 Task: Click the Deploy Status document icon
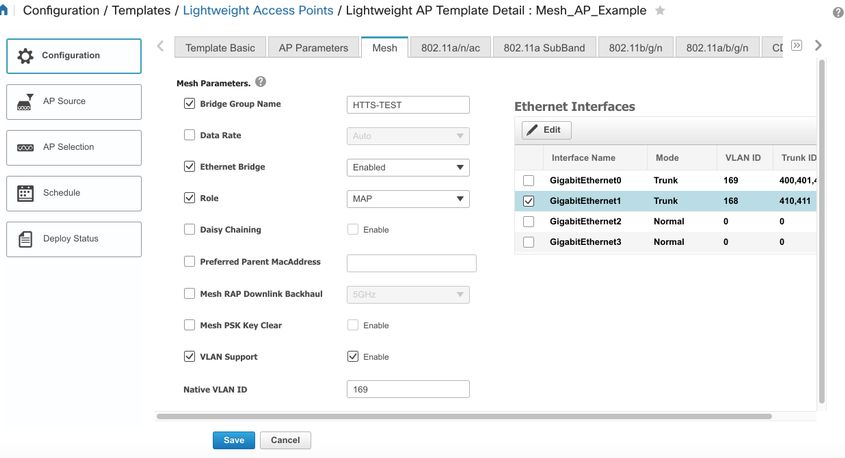[25, 239]
